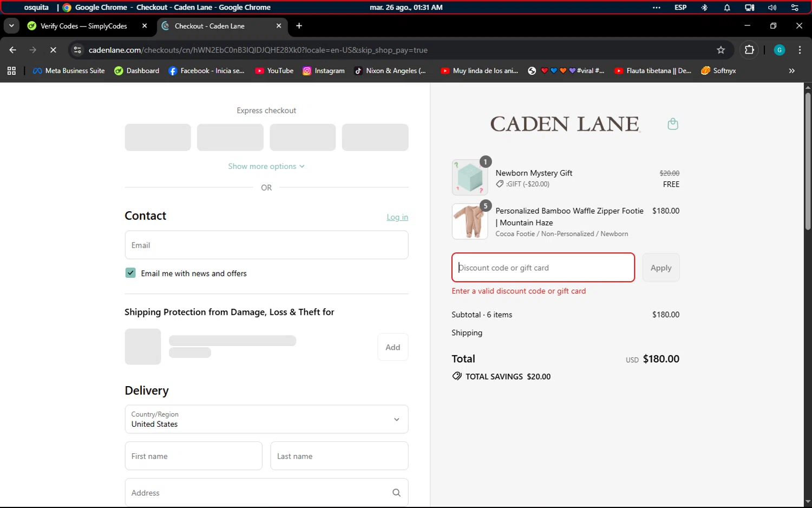Open the Flauta tibetana bookmark

653,71
